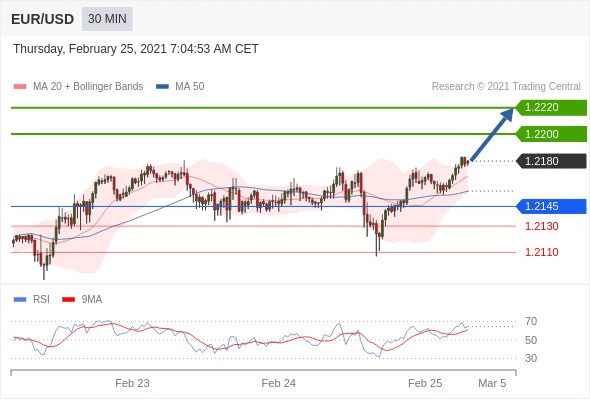This screenshot has height=400, width=590.
Task: Click the 1.2145 blue pivot tag
Action: [551, 206]
